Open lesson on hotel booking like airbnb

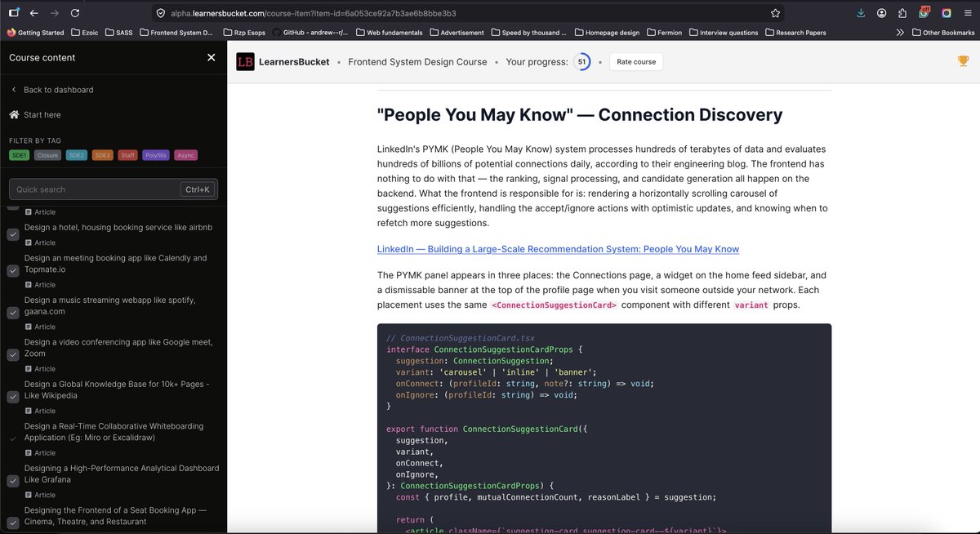(x=118, y=227)
